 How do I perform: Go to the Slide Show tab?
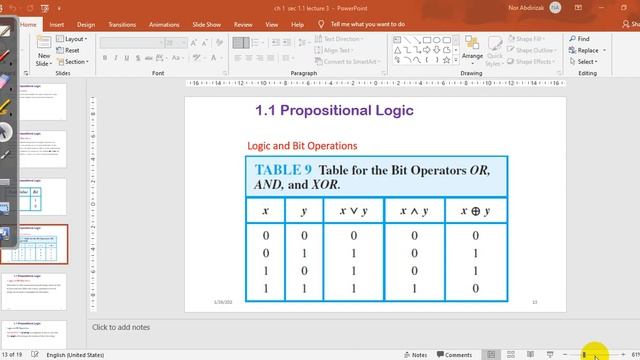207,24
